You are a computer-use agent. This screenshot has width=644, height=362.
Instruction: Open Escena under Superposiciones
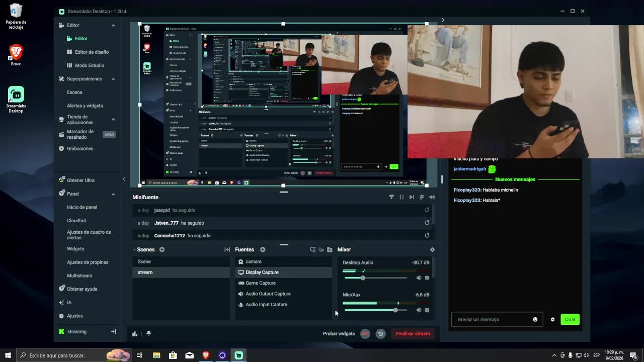[74, 93]
